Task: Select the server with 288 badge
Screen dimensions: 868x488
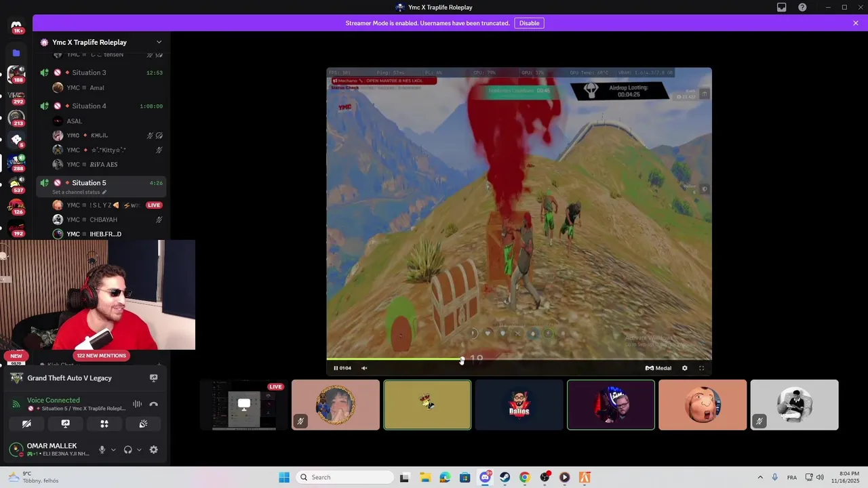Action: coord(16,163)
